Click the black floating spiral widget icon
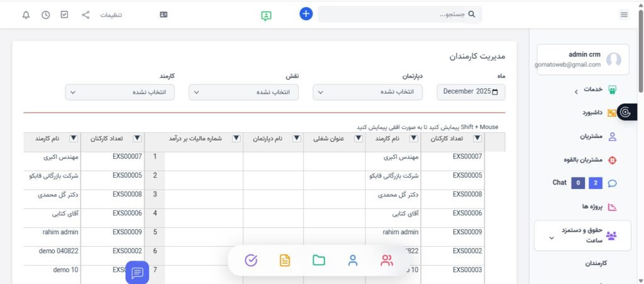The width and height of the screenshot is (644, 284). 626,112
